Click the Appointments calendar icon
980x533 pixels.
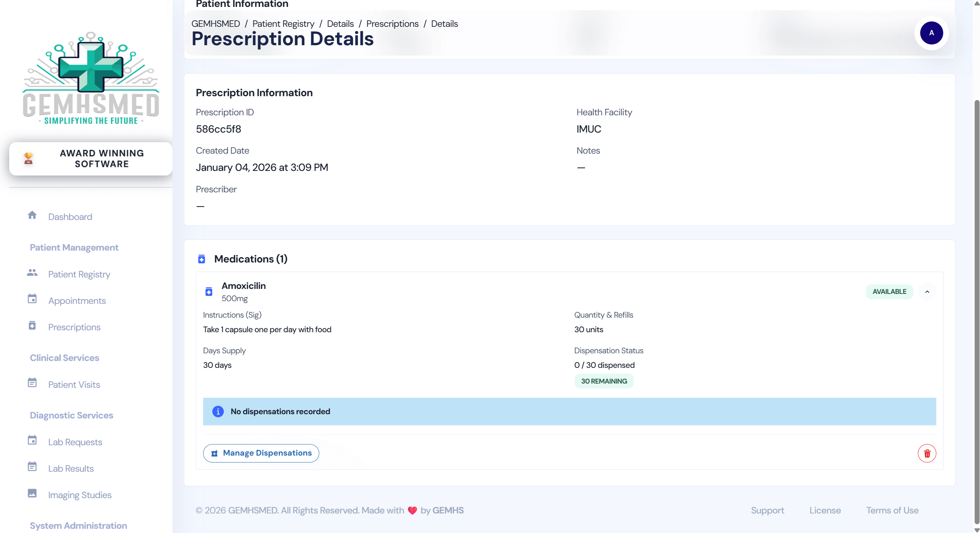[32, 299]
